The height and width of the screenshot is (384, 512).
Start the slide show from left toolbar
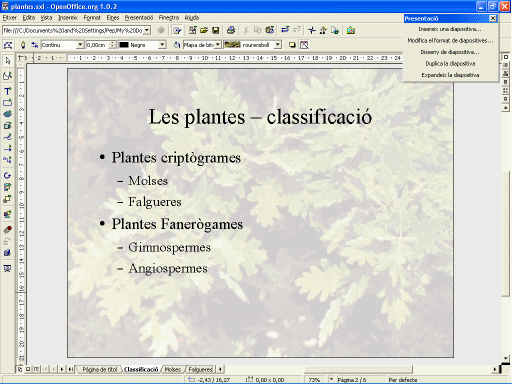pos(8,268)
